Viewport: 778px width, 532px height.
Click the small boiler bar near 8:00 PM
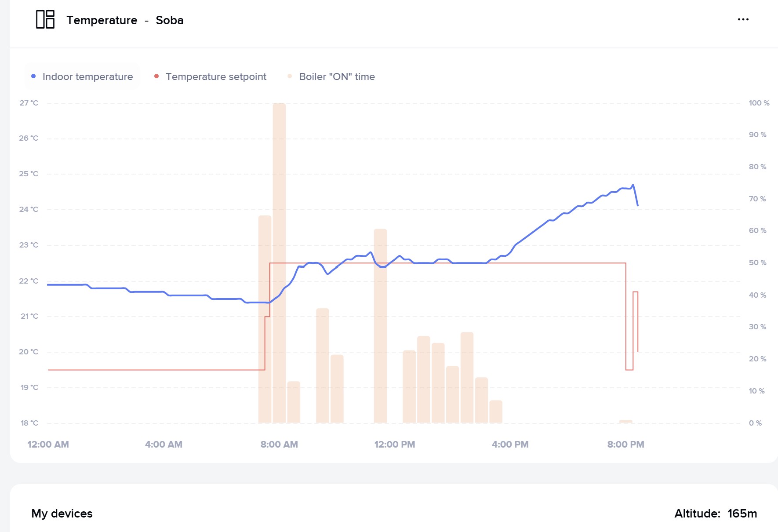(625, 422)
